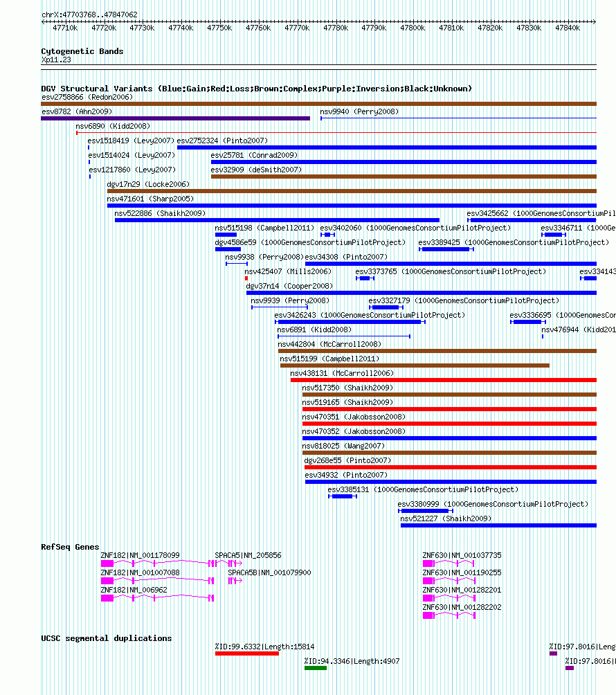Click esv1217860 (Levy2007) label

pyautogui.click(x=132, y=170)
